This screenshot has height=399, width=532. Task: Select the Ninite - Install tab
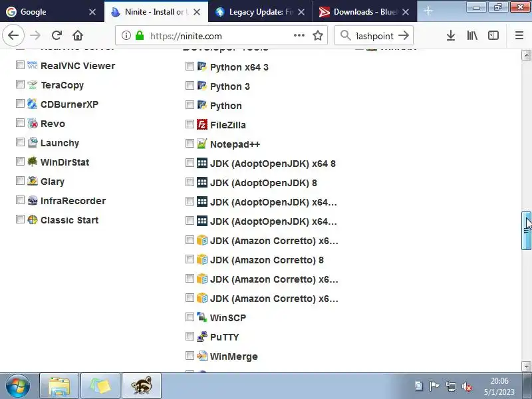(156, 11)
